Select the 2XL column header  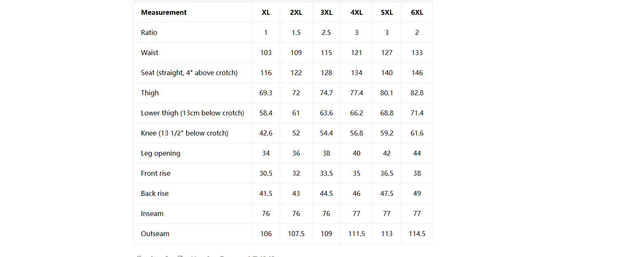[x=296, y=12]
